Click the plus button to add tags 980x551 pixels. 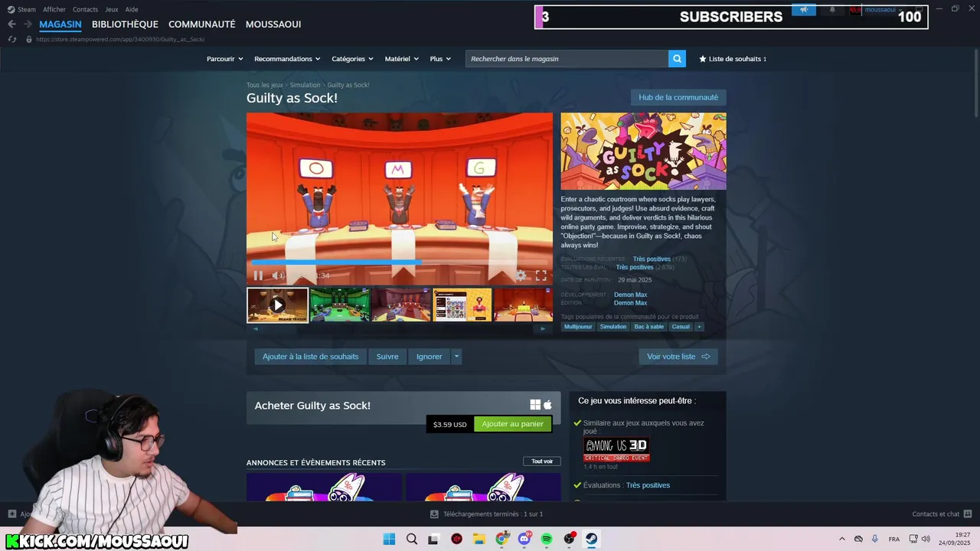698,327
